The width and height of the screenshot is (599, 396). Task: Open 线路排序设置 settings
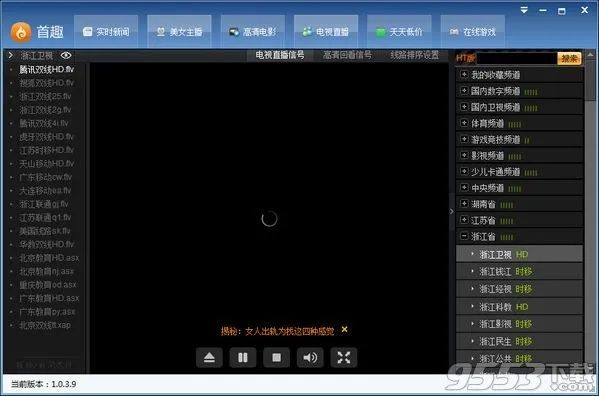(415, 55)
